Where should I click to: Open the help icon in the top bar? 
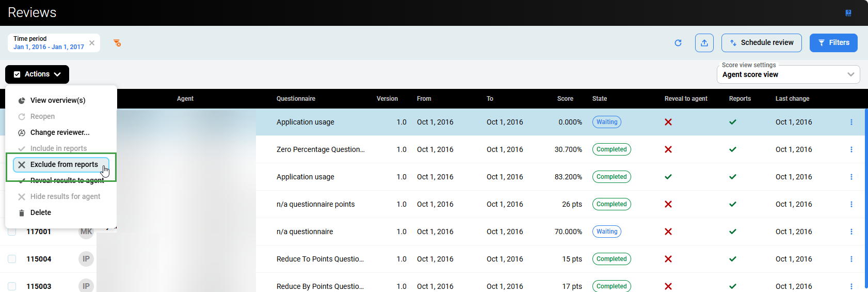[x=848, y=13]
